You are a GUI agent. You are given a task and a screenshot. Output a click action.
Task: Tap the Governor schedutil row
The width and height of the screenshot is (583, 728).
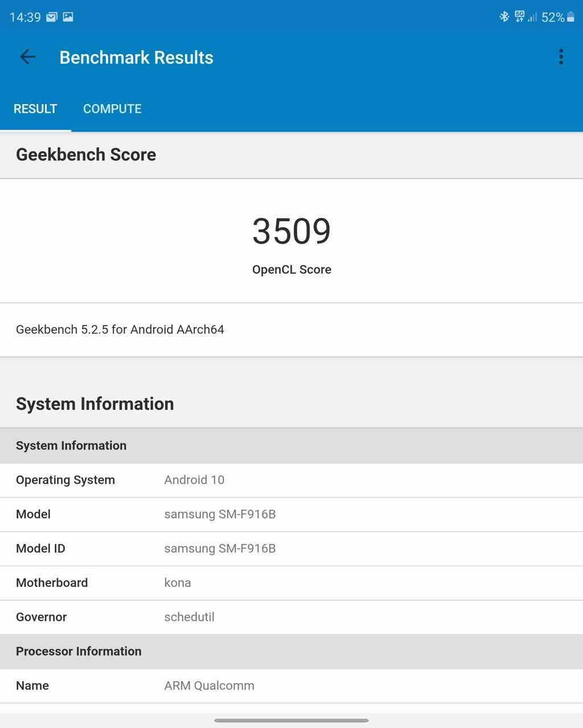(x=291, y=616)
